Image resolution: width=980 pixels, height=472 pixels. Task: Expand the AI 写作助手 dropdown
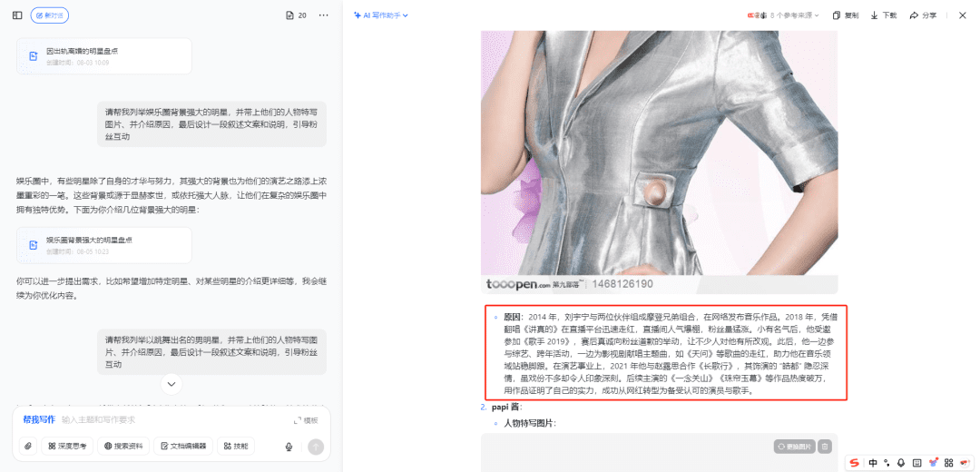click(380, 15)
